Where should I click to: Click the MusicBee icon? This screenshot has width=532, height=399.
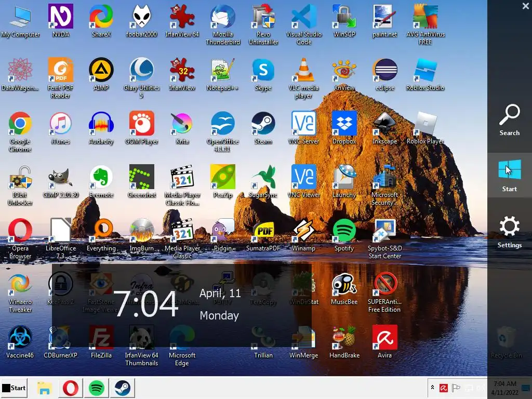(x=344, y=288)
